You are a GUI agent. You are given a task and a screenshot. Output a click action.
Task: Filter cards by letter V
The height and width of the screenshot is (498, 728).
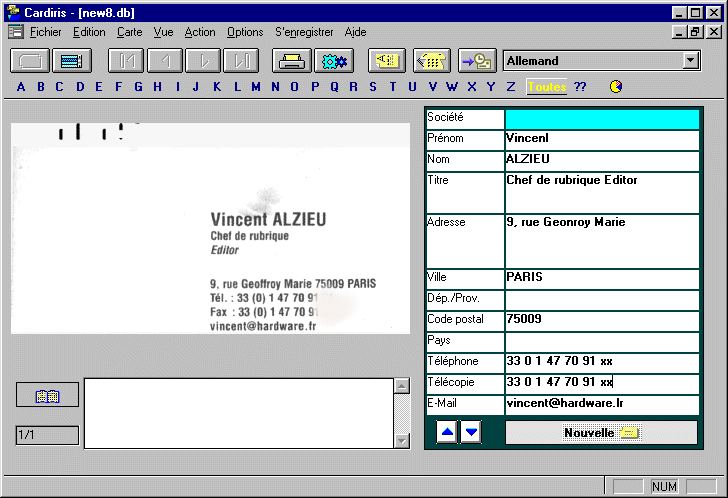[x=433, y=87]
